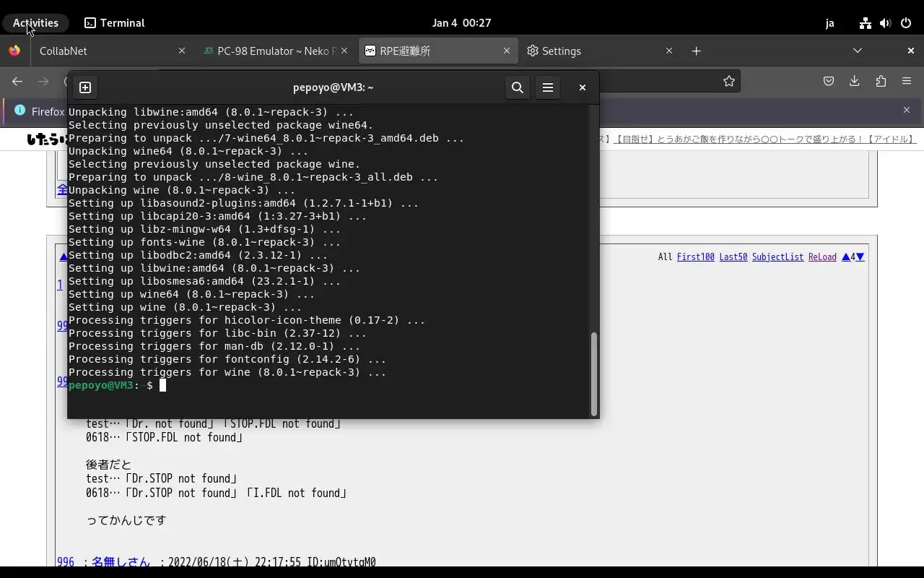Dismiss the Firefox notification bar
Image resolution: width=924 pixels, height=578 pixels.
point(907,110)
